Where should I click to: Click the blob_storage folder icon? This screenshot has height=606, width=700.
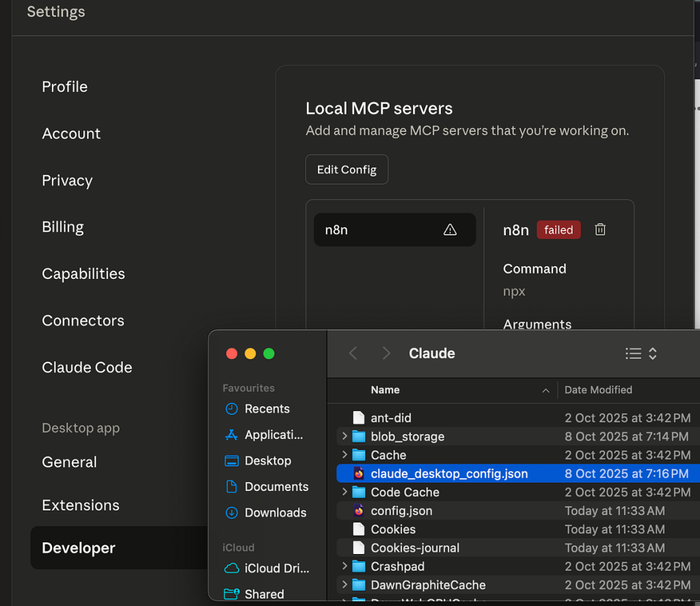click(x=358, y=436)
